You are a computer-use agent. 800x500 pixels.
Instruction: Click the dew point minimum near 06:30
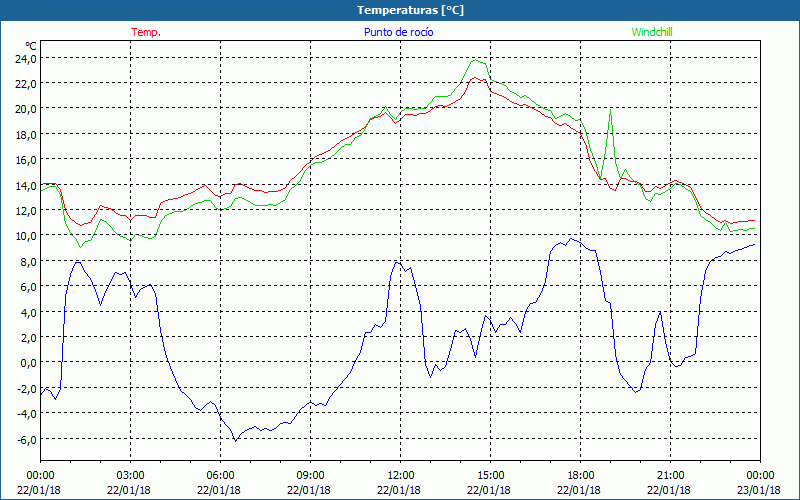pyautogui.click(x=236, y=440)
